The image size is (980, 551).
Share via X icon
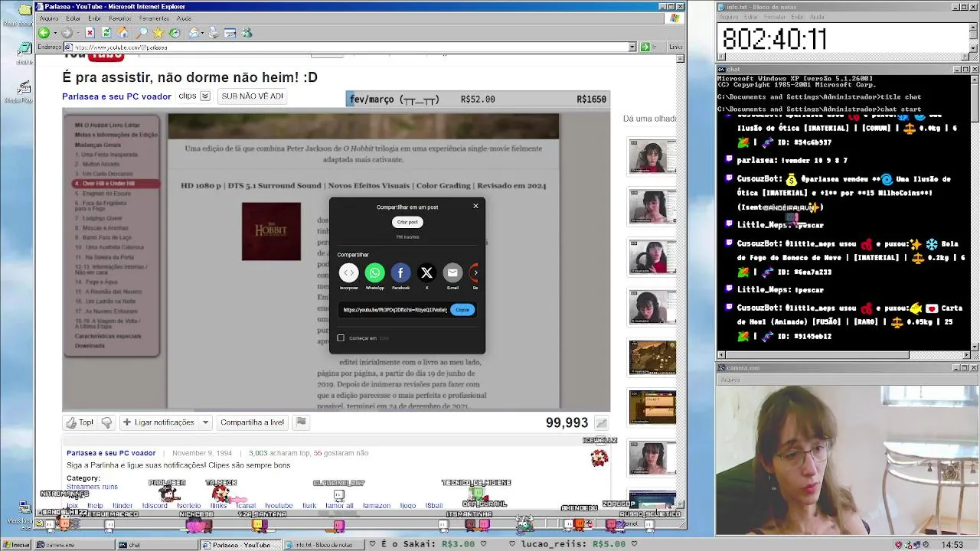click(x=426, y=272)
